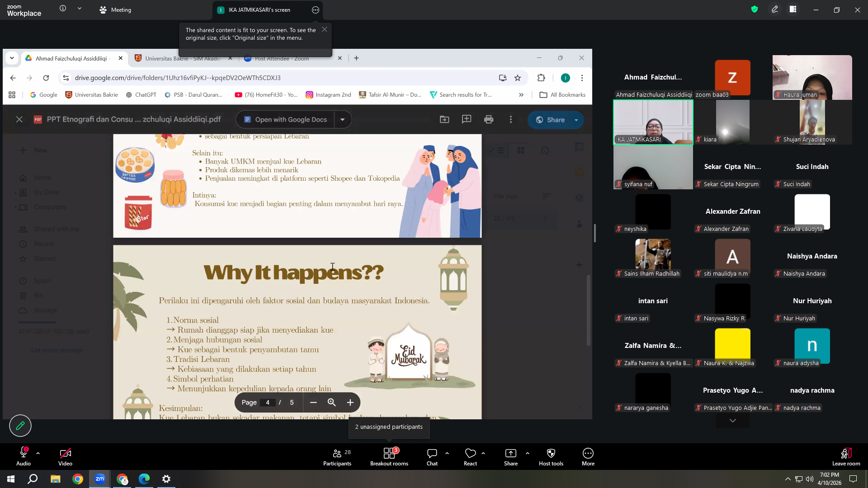This screenshot has width=868, height=488.
Task: Expand Open with dropdown arrow
Action: click(343, 119)
